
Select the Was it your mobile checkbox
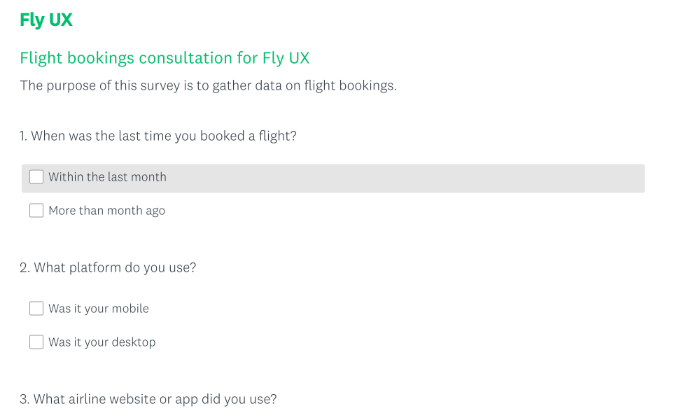pyautogui.click(x=36, y=308)
